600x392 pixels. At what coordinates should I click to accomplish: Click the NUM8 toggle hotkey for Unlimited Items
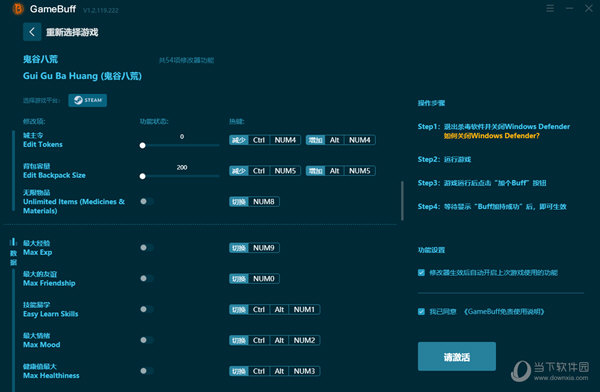[254, 202]
